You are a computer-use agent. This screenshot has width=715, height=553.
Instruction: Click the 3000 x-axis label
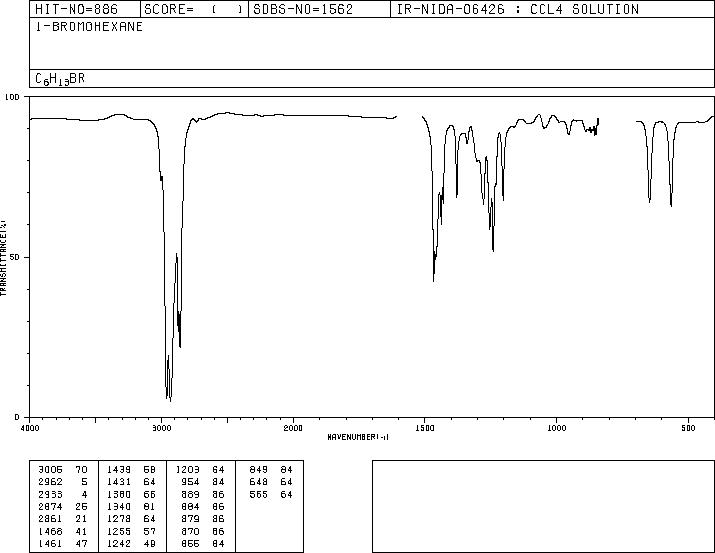click(161, 428)
